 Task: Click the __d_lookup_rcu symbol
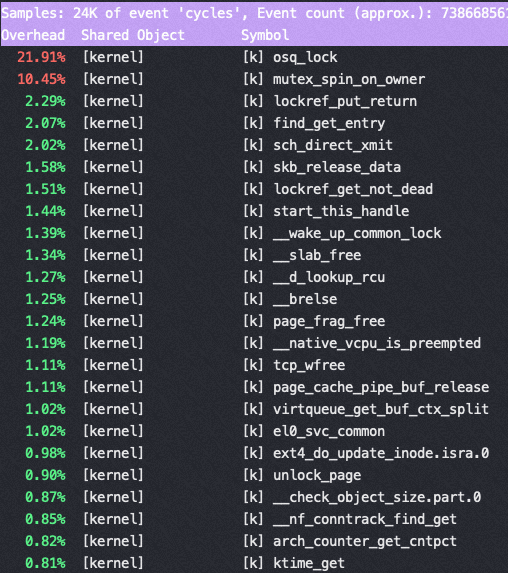(x=329, y=277)
